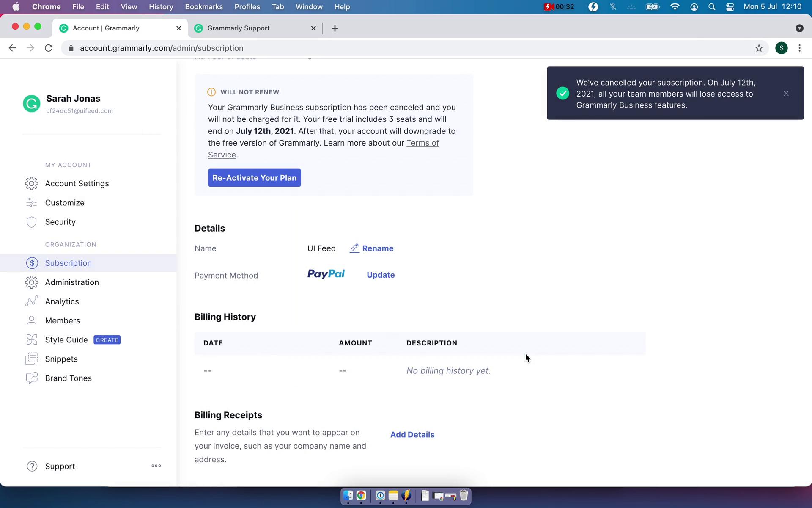Expand the three-dot menu at bottom

click(156, 465)
